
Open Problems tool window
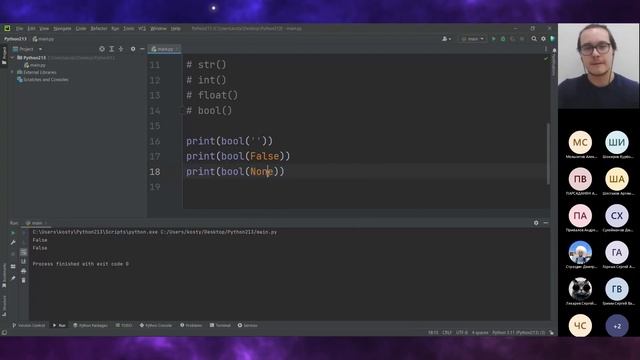tap(191, 326)
